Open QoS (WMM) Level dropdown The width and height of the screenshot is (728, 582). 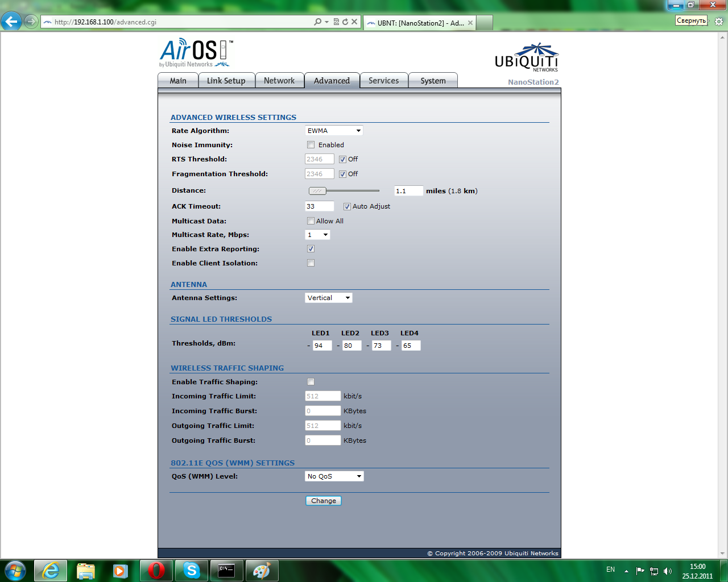coord(334,476)
